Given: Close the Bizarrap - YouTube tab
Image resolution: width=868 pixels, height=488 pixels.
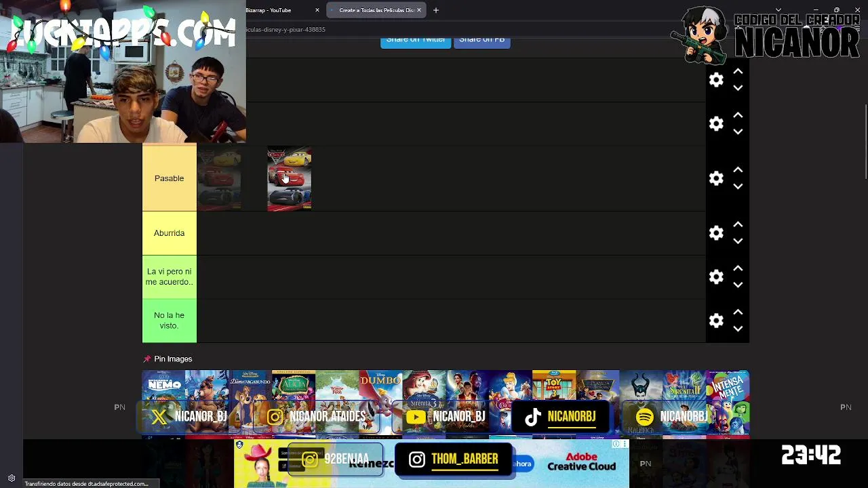Looking at the screenshot, I should click(x=317, y=10).
